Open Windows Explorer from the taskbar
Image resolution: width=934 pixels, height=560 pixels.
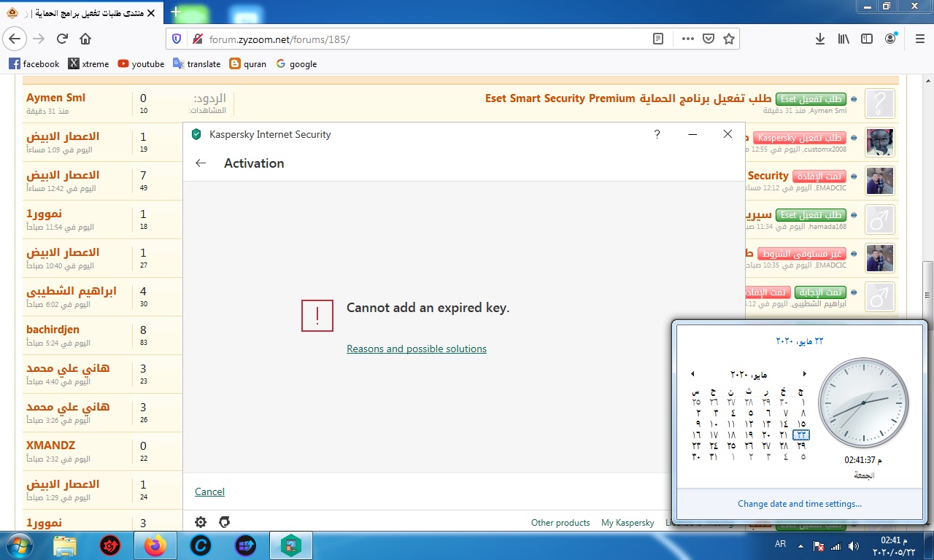coord(65,545)
